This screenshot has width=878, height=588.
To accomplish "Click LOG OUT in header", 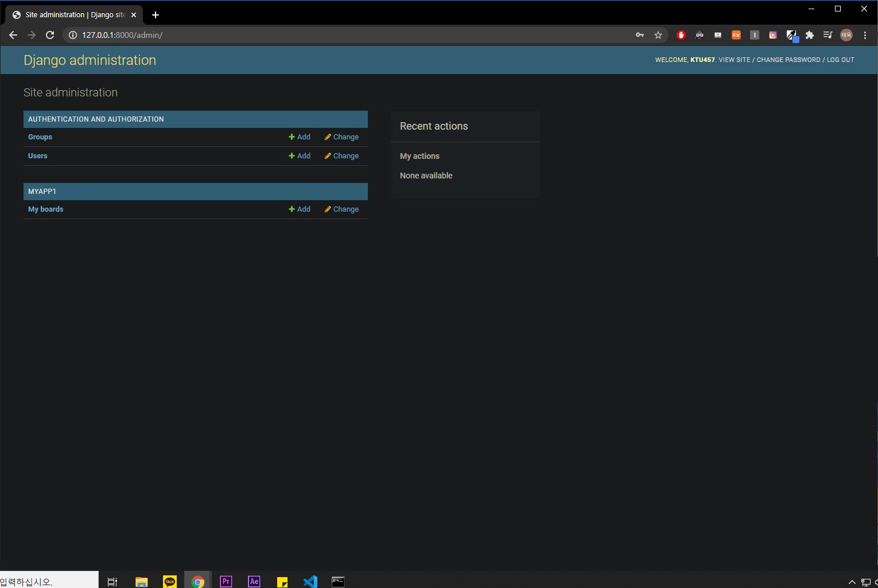I will (841, 60).
